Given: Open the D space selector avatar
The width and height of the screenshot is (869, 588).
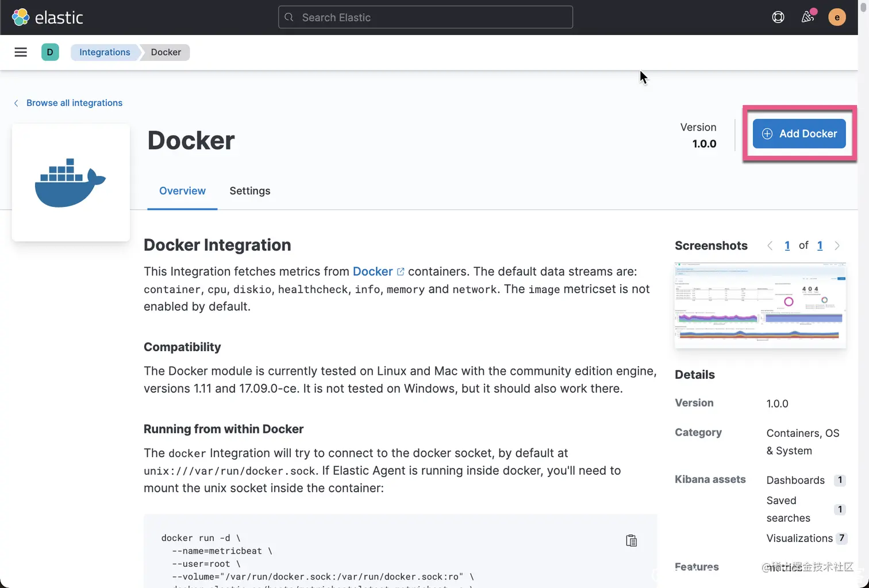Looking at the screenshot, I should click(50, 52).
